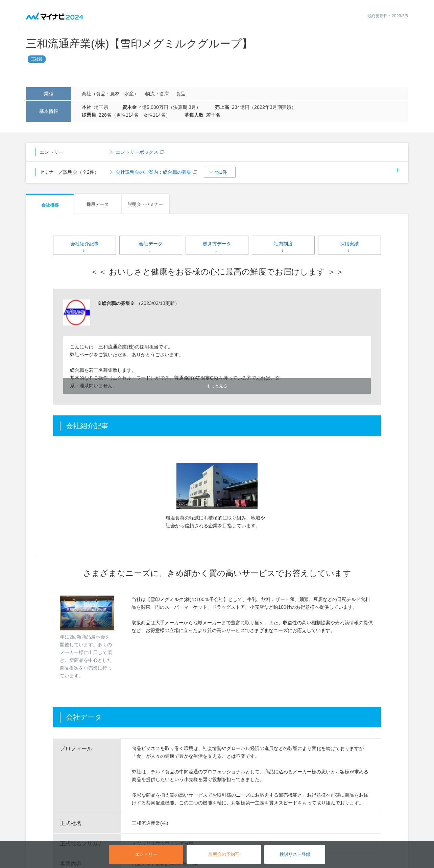Image resolution: width=434 pixels, height=868 pixels.
Task: Click the 最終更新日：2023/3/6 text
Action: coord(388,16)
